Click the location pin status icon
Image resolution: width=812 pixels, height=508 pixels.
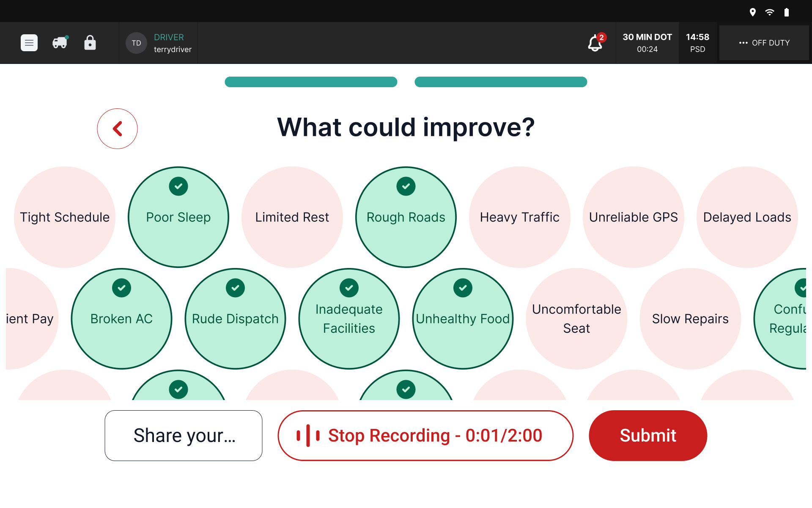752,12
